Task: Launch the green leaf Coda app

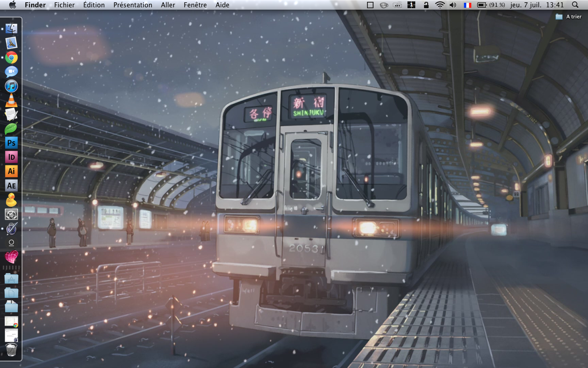Action: pyautogui.click(x=11, y=128)
